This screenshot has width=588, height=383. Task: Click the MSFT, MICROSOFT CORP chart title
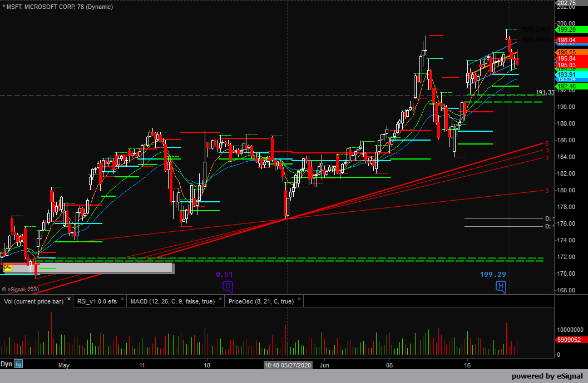[58, 7]
